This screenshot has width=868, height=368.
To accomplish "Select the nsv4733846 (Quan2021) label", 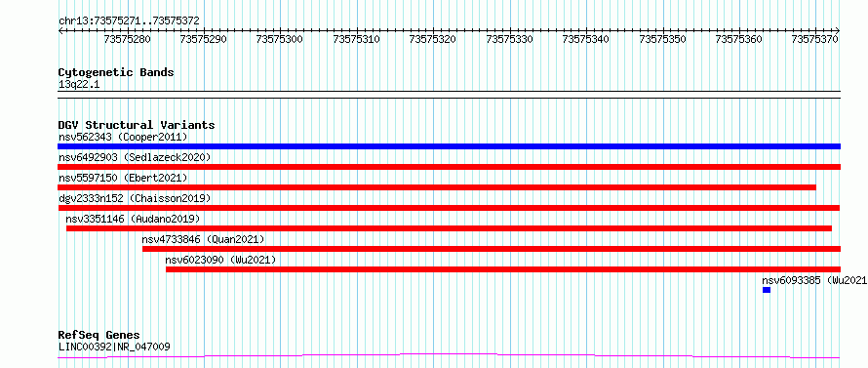I will tap(204, 239).
